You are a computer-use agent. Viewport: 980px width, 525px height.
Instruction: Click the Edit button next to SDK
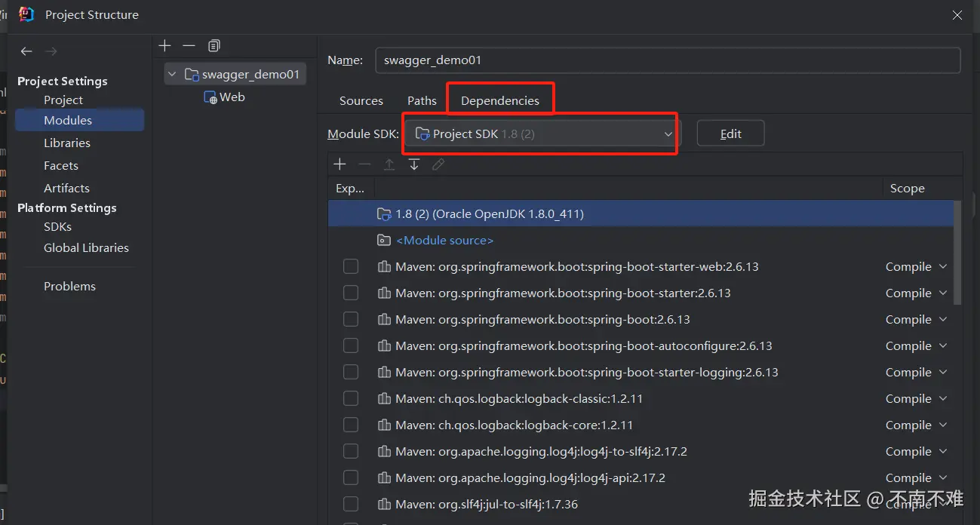(x=730, y=134)
